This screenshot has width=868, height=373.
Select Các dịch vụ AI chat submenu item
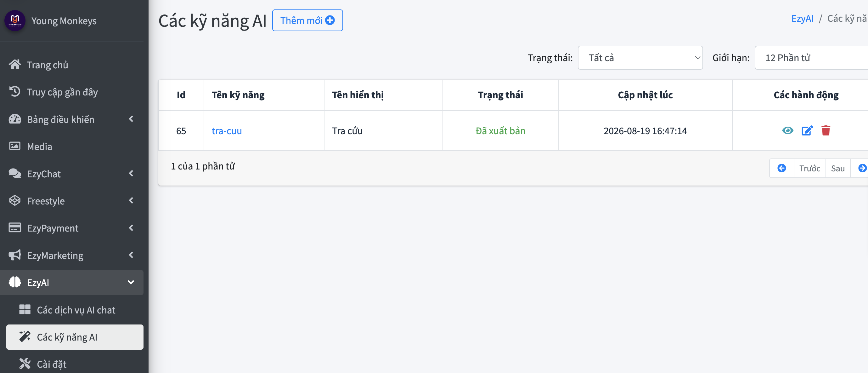click(x=75, y=310)
